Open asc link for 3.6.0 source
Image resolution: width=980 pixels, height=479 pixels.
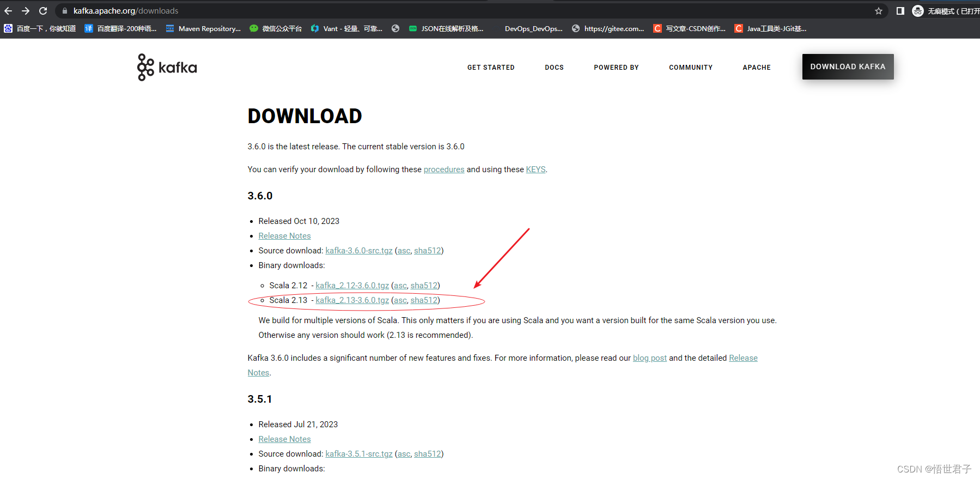[404, 251]
